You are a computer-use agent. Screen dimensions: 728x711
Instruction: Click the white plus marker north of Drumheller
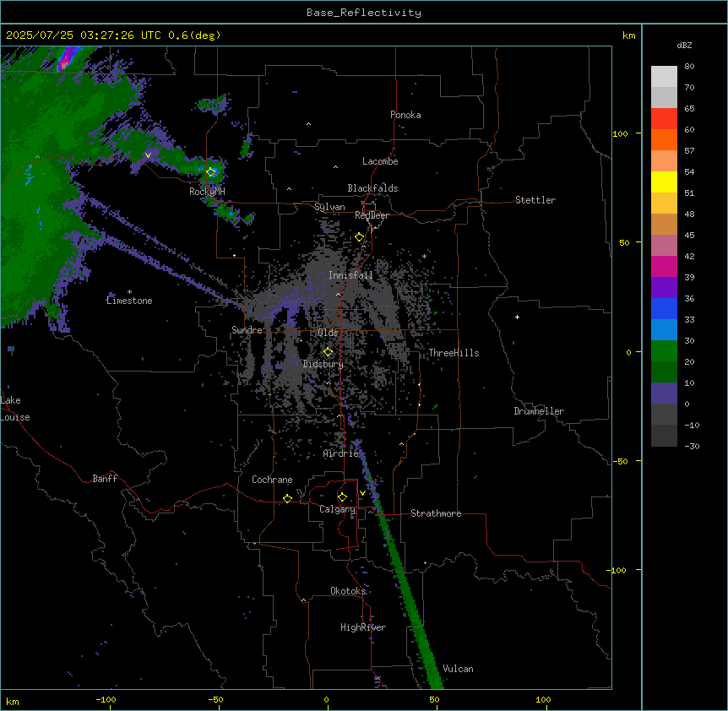(x=517, y=317)
